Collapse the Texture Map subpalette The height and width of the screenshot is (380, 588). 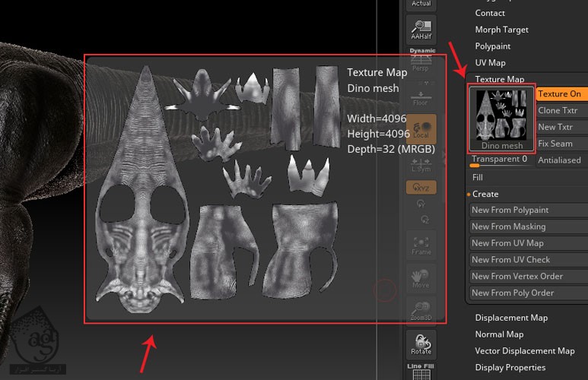(x=499, y=79)
